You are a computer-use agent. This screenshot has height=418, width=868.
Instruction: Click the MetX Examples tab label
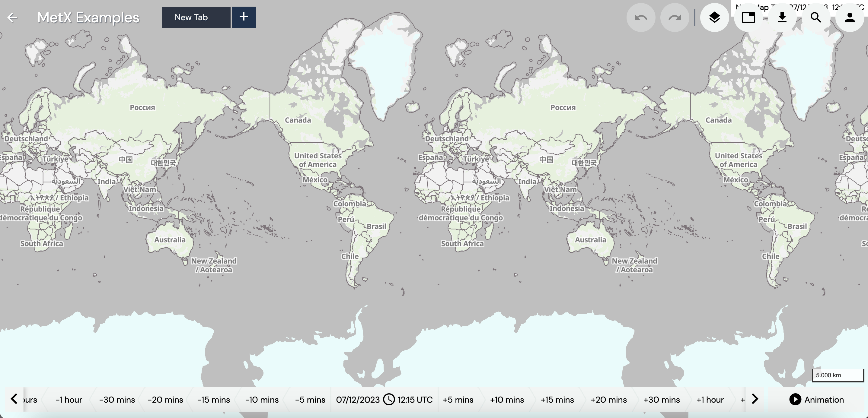pyautogui.click(x=88, y=17)
